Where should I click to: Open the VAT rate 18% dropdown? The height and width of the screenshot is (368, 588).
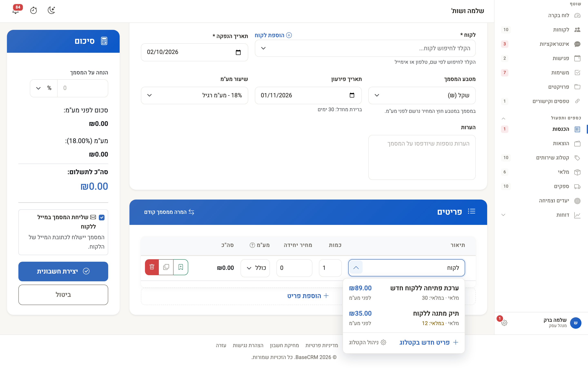coord(194,95)
